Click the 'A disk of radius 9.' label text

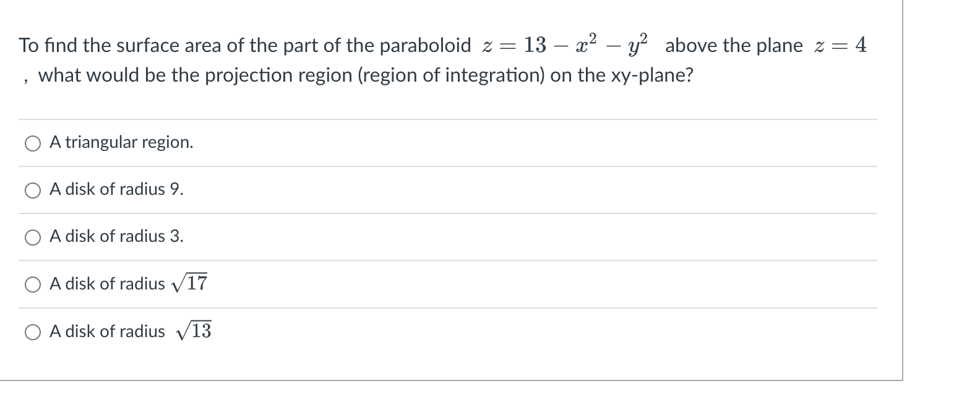coord(116,189)
